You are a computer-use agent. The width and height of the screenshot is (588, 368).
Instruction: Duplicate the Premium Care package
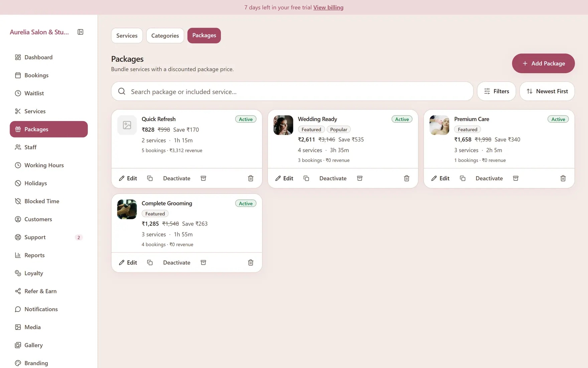(x=462, y=178)
